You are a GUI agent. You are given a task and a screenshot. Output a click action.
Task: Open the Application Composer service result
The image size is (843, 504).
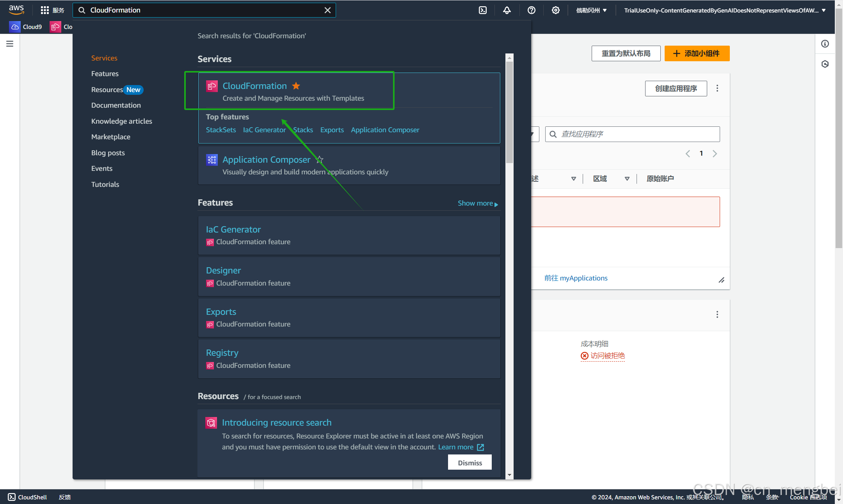267,160
